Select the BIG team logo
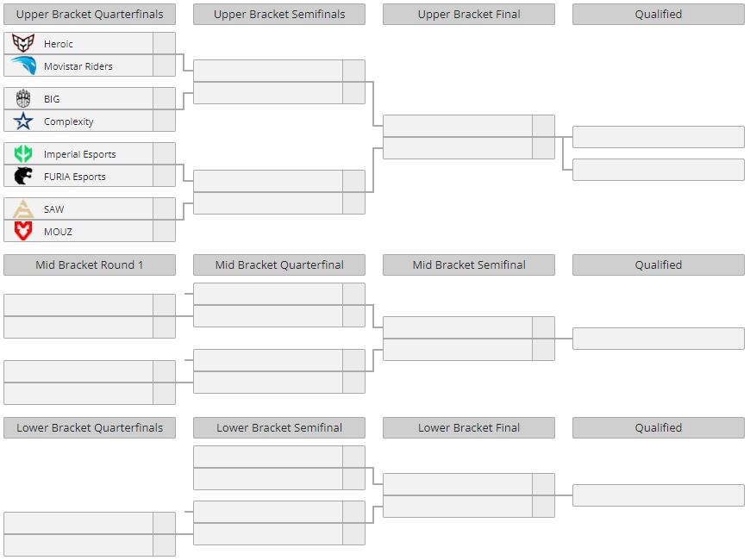 click(23, 98)
